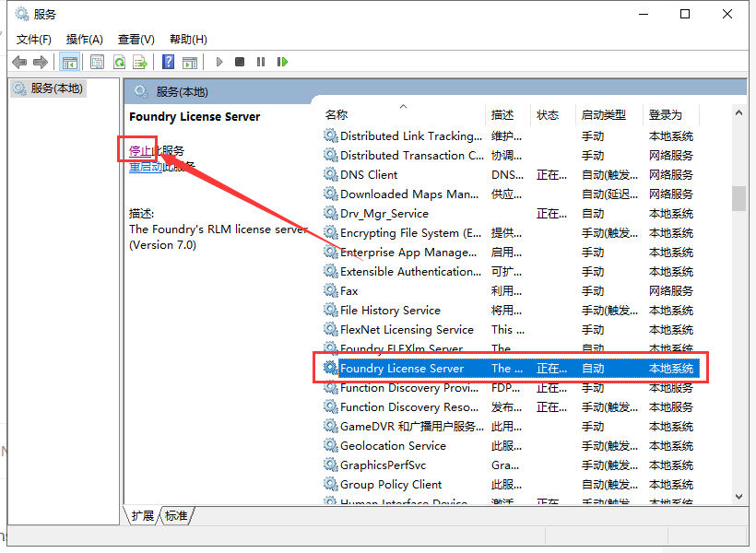Select the FlexNet Licensing Service row
The image size is (756, 553).
(407, 330)
